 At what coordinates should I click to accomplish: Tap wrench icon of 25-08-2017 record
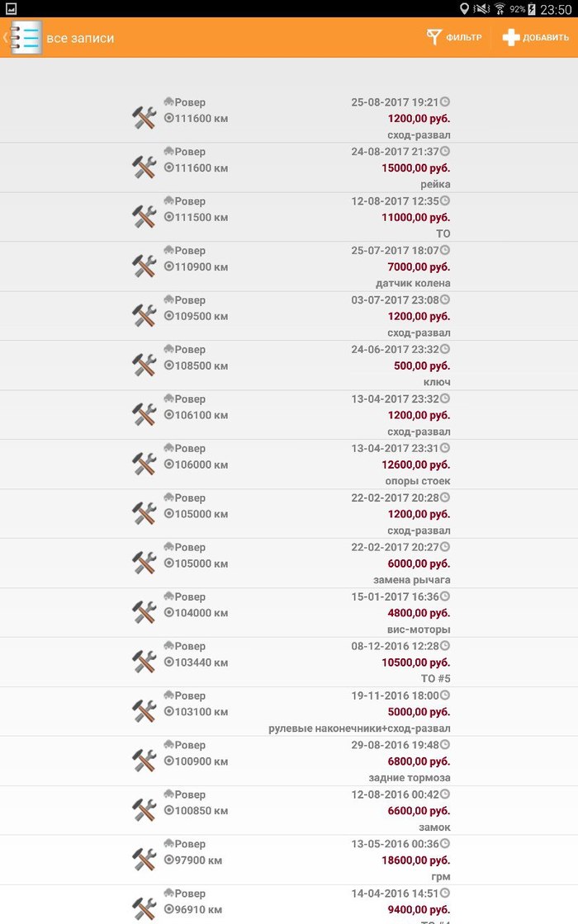144,118
